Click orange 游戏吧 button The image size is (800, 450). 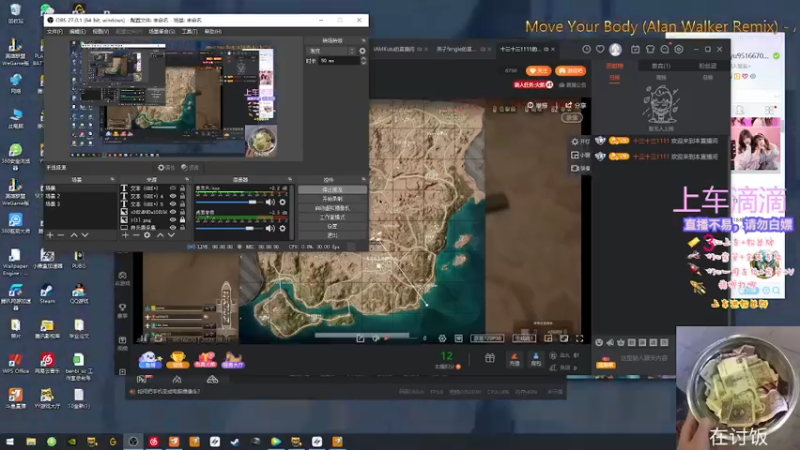[x=570, y=71]
